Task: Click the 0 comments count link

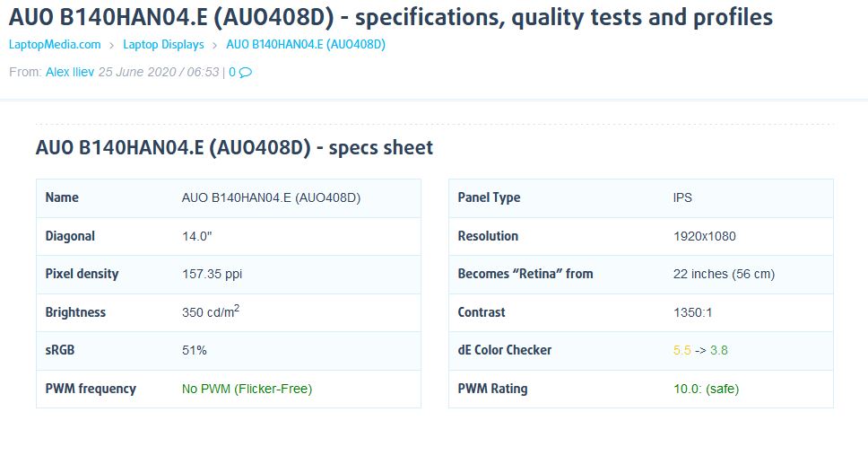Action: coord(232,72)
